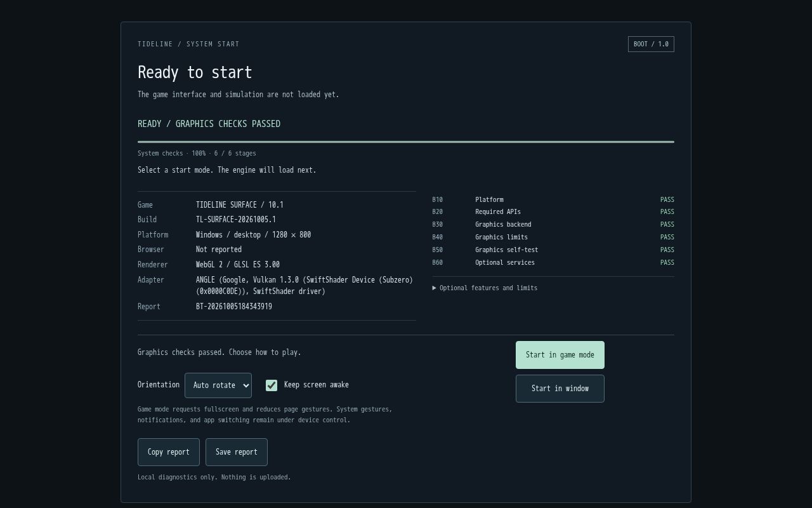This screenshot has height=508, width=812.
Task: Uncheck Keep screen awake checkbox
Action: tap(272, 385)
